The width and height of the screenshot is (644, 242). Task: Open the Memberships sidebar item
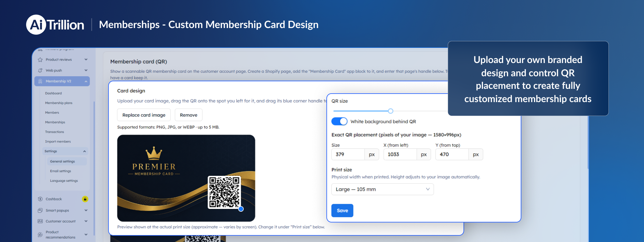pos(55,122)
